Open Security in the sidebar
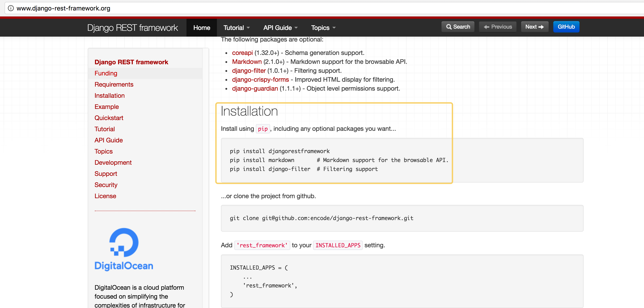Viewport: 644px width, 308px height. [x=106, y=185]
